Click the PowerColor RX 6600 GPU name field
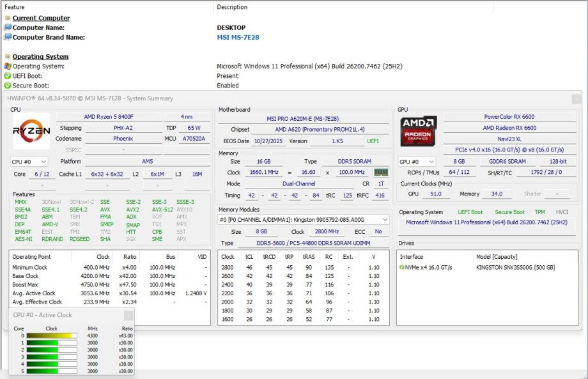588x379 pixels. pos(509,116)
